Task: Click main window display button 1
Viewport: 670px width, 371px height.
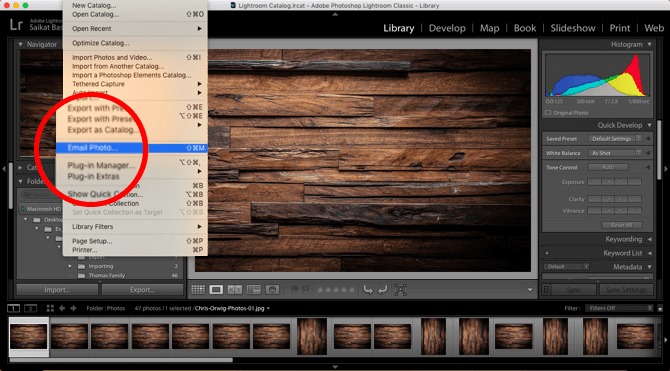Action: [x=14, y=308]
